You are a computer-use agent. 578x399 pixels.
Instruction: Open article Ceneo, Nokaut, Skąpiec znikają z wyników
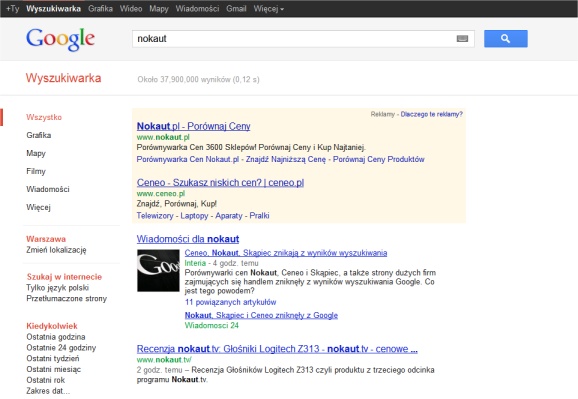click(x=286, y=253)
